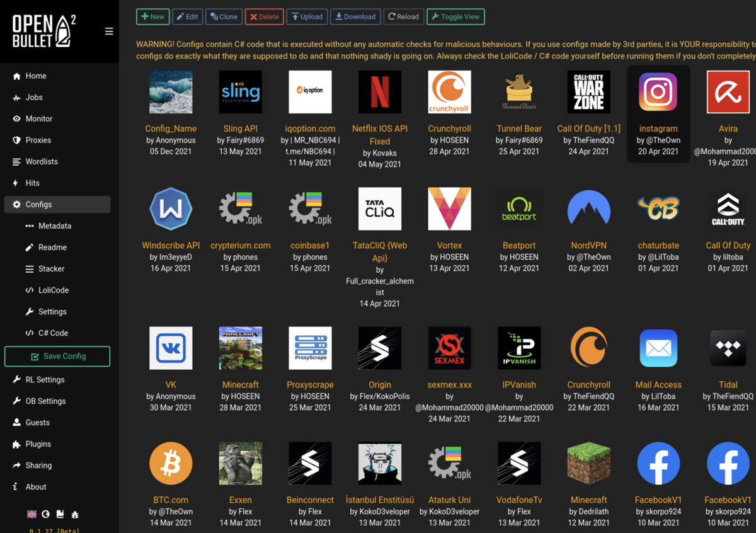Click the UK flag language icon
The image size is (756, 533).
31,514
